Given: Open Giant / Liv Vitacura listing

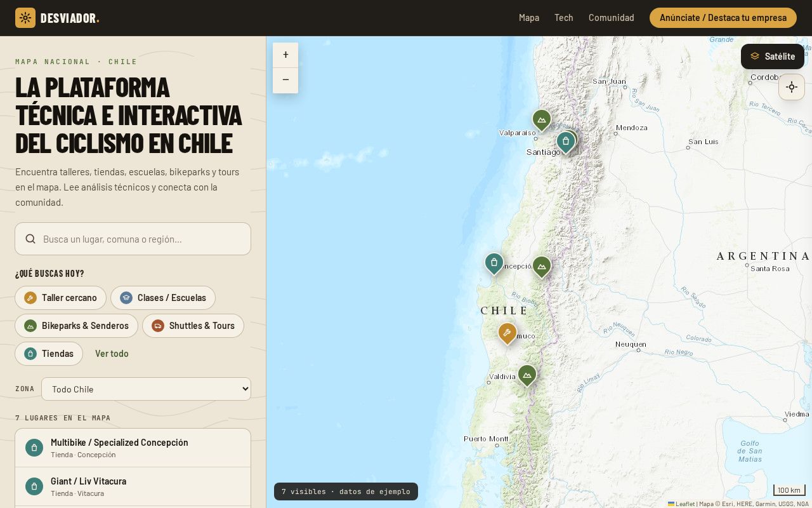Looking at the screenshot, I should (x=133, y=486).
